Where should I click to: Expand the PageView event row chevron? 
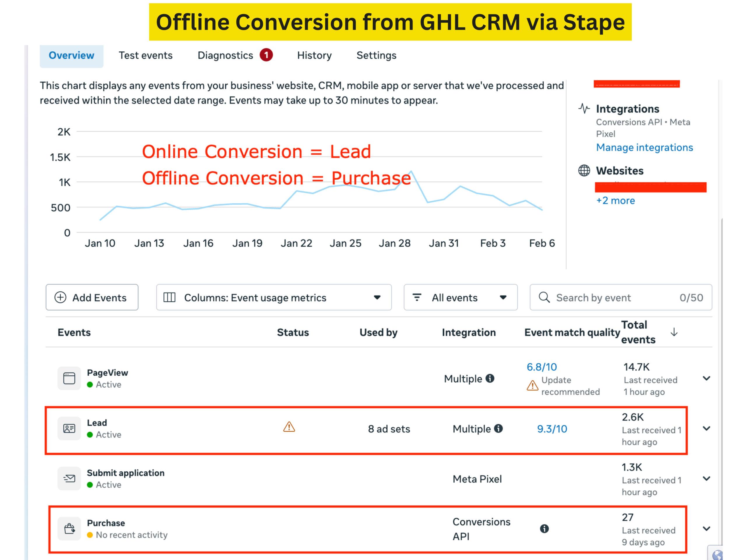pyautogui.click(x=706, y=378)
